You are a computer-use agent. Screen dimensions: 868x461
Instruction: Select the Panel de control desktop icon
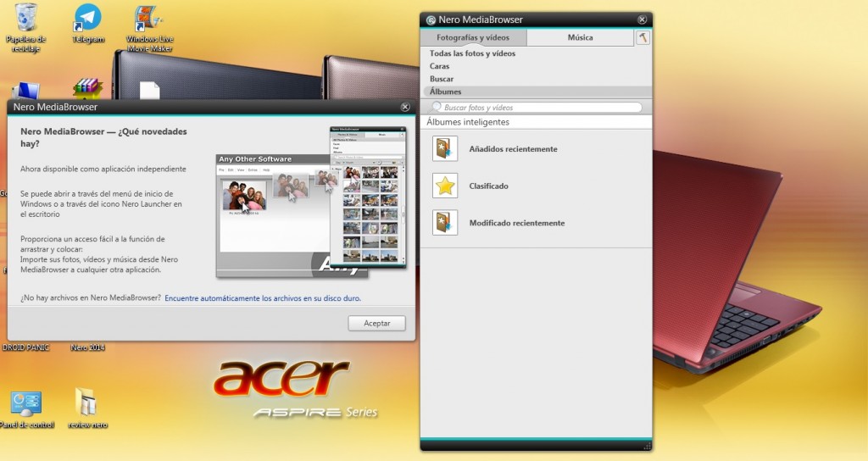click(x=25, y=403)
